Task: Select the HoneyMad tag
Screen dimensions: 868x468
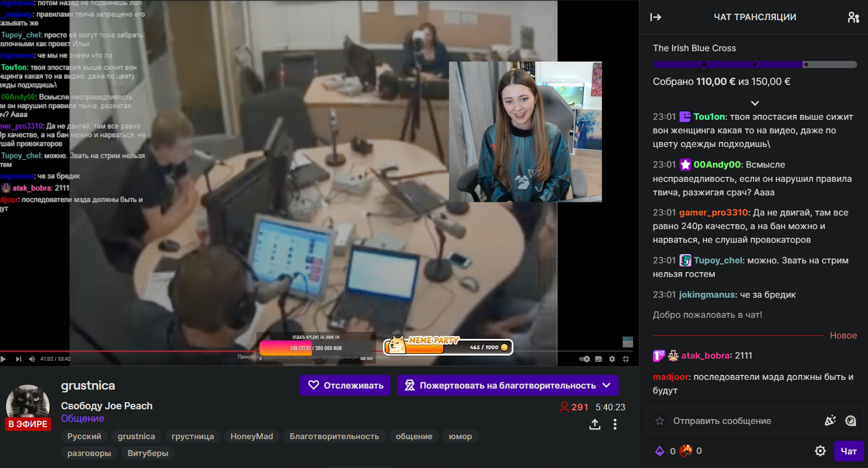Action: [252, 436]
